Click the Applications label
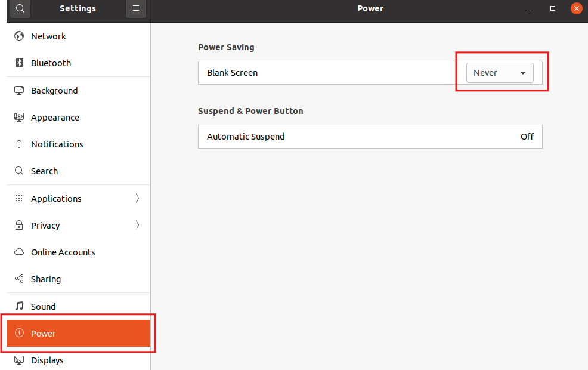Screen dimensions: 588x370 pyautogui.click(x=56, y=199)
